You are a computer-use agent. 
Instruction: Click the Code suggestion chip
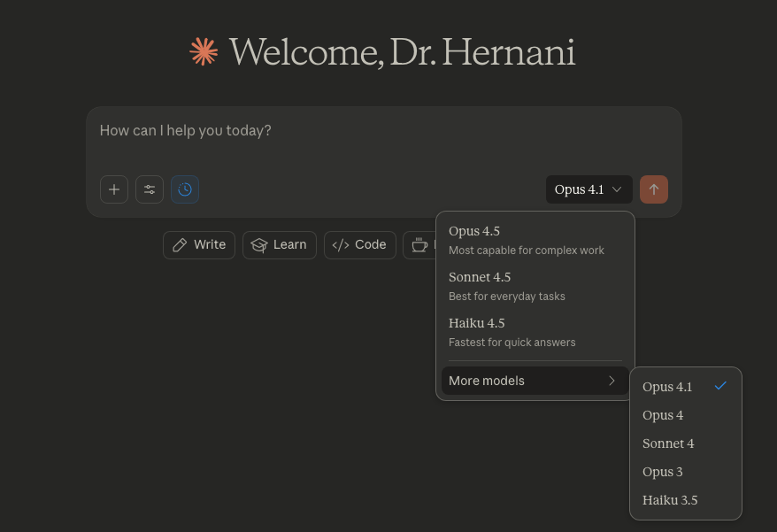pyautogui.click(x=360, y=245)
